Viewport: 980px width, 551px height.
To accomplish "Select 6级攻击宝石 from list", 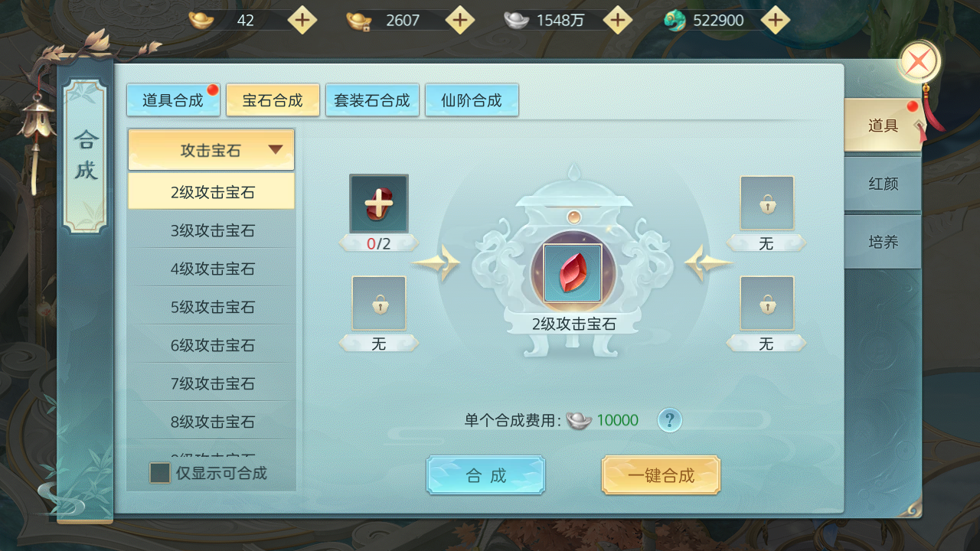I will [x=212, y=345].
